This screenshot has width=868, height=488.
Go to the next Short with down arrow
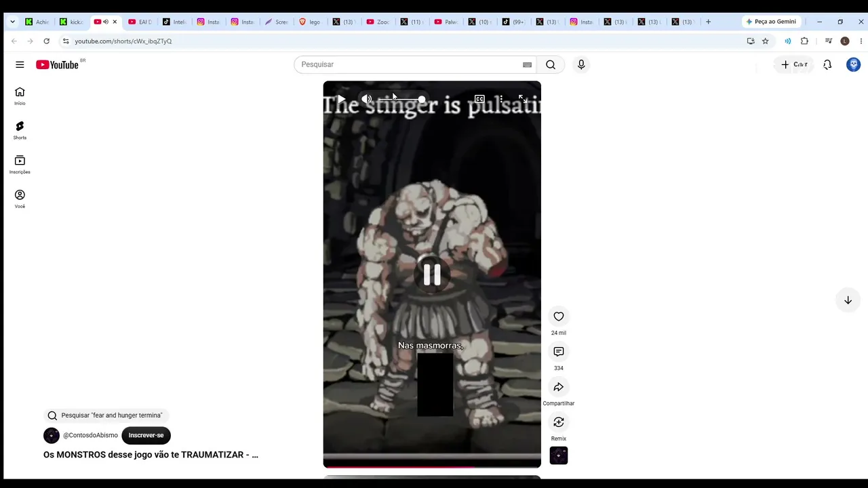(x=848, y=300)
